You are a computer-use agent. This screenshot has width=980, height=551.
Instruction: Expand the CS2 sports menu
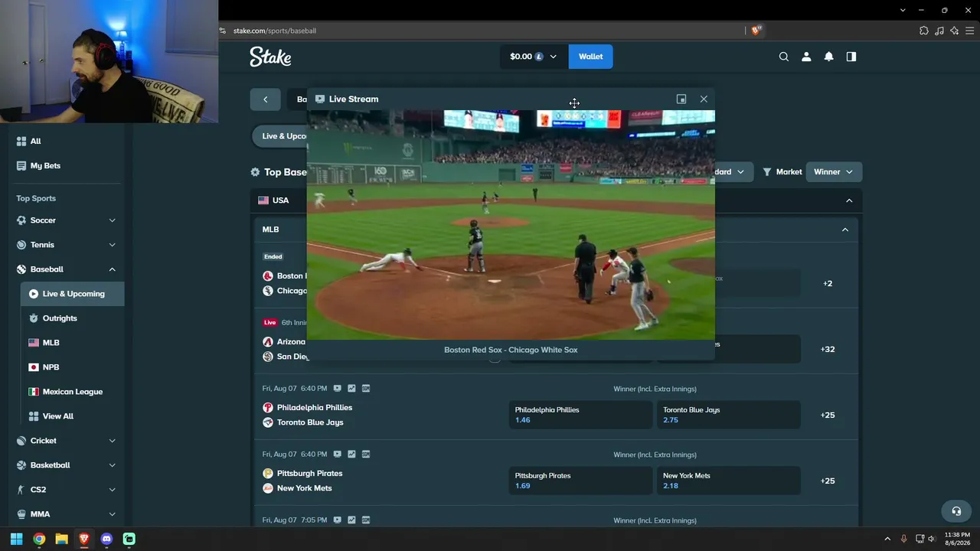112,490
